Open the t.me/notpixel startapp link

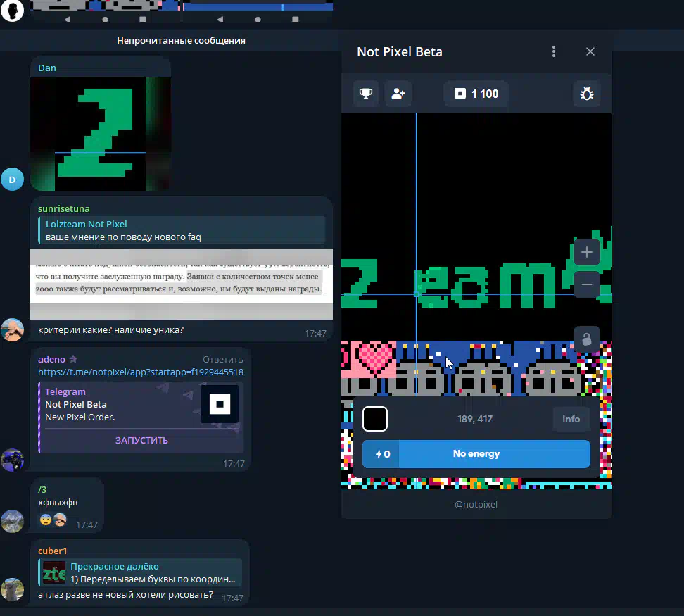141,372
